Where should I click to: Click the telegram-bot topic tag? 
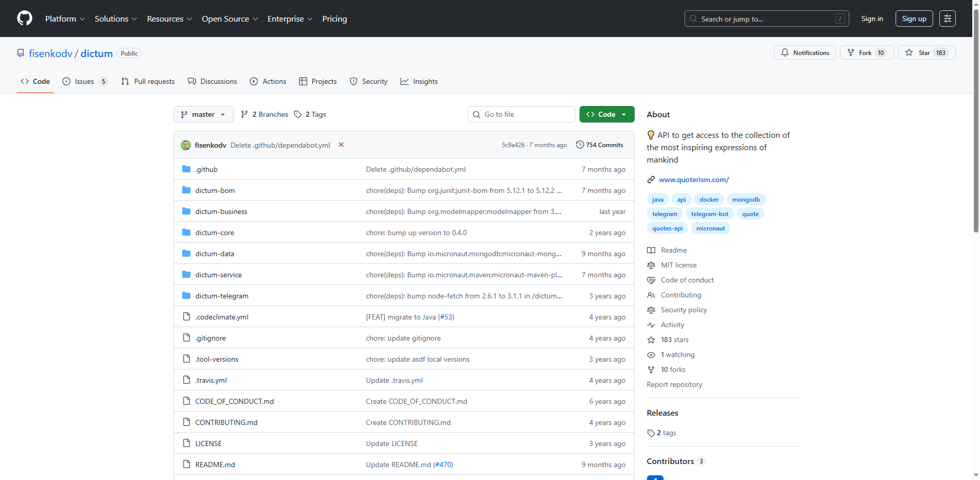click(x=710, y=214)
